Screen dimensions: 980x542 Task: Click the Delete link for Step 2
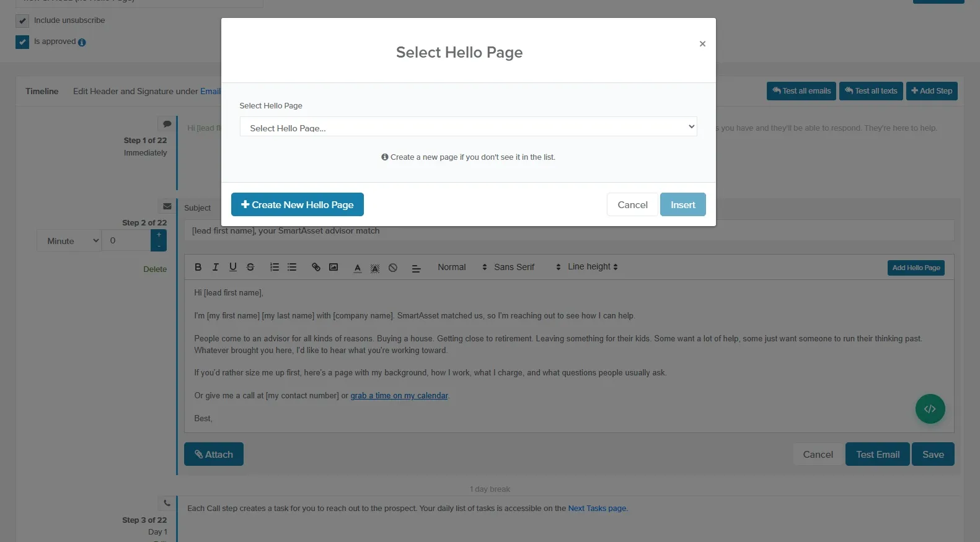(x=155, y=269)
